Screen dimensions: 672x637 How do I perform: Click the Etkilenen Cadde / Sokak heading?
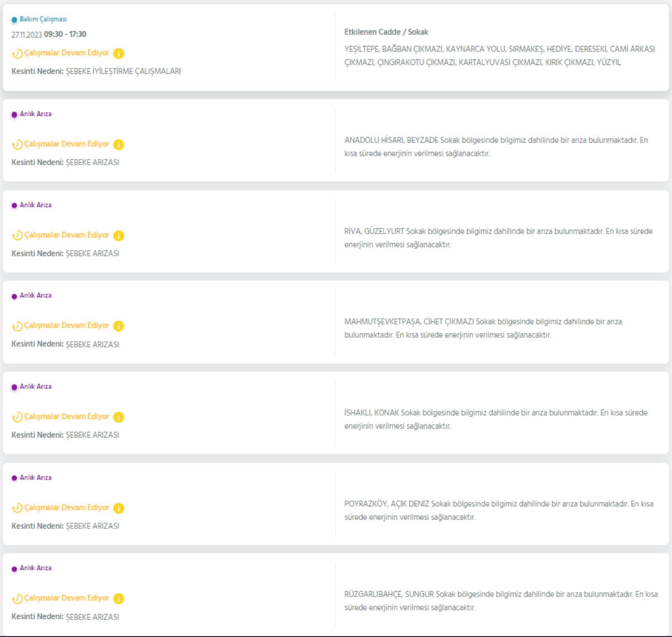pyautogui.click(x=386, y=32)
